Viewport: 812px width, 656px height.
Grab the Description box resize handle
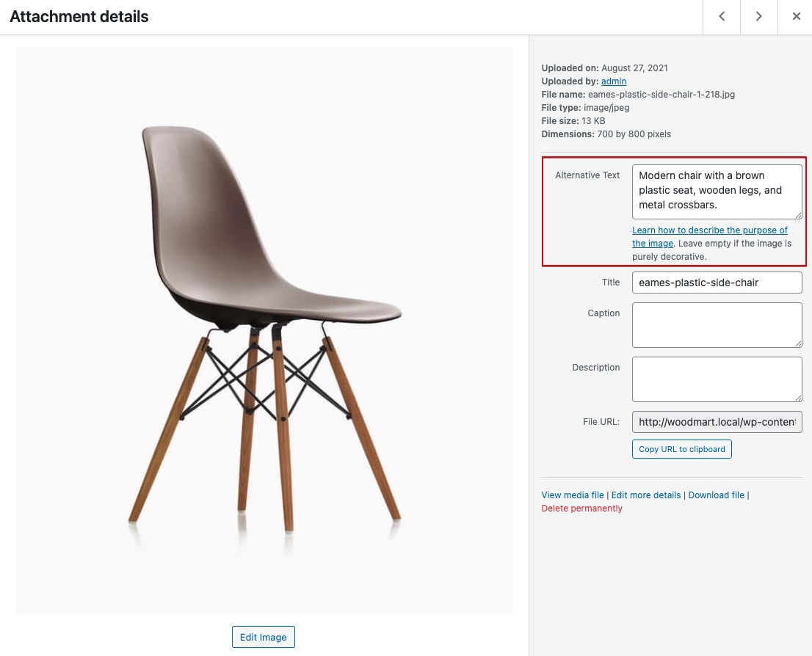click(798, 397)
